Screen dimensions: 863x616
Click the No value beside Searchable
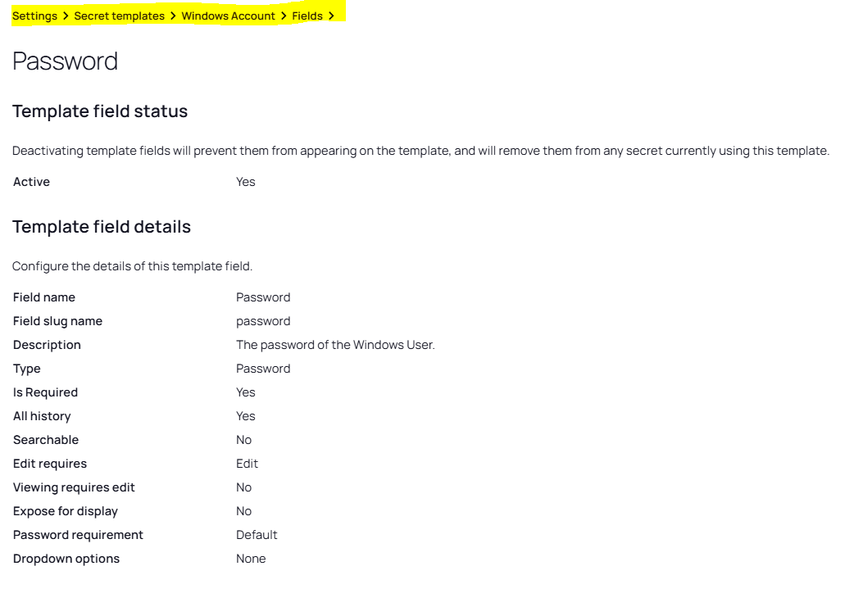point(244,440)
